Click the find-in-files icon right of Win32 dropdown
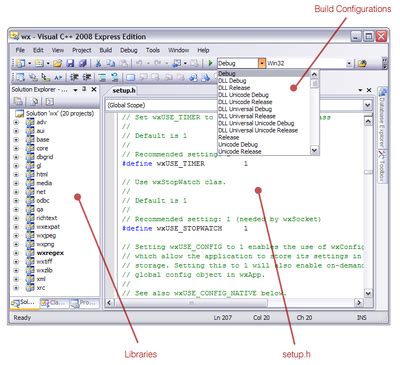The width and height of the screenshot is (400, 365). [362, 63]
